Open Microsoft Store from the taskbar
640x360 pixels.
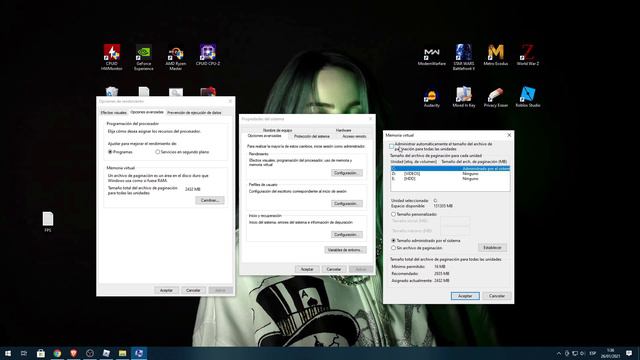pos(40,353)
